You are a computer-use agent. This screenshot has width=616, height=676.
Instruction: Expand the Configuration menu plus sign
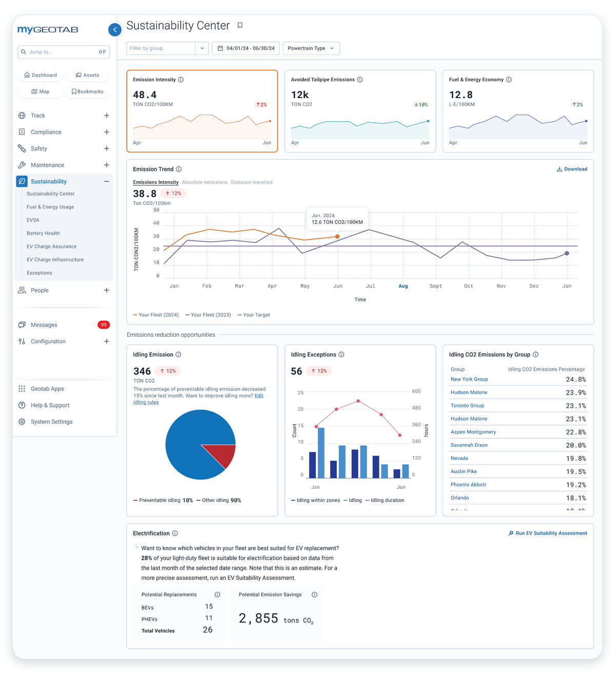[106, 341]
